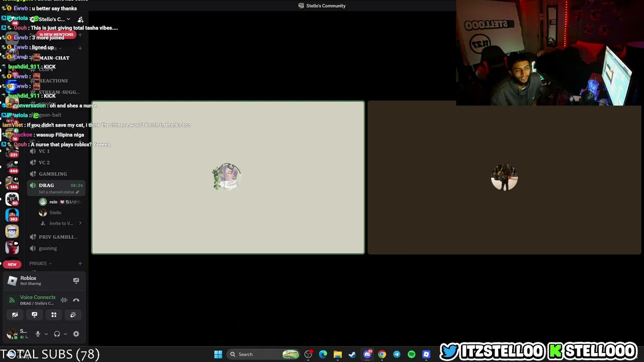
Task: Click the Windows taskbar Search box
Action: [264, 354]
